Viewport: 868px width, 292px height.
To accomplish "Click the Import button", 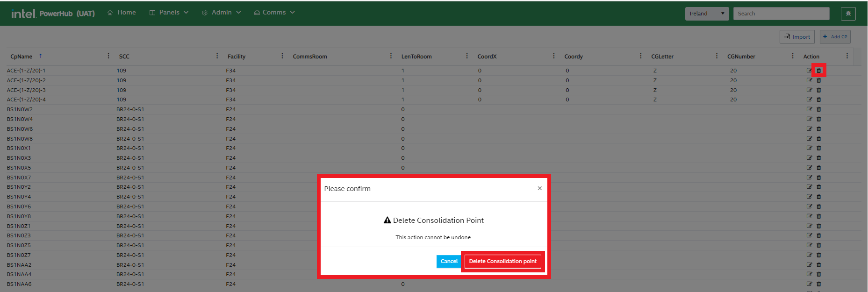I will coord(797,37).
